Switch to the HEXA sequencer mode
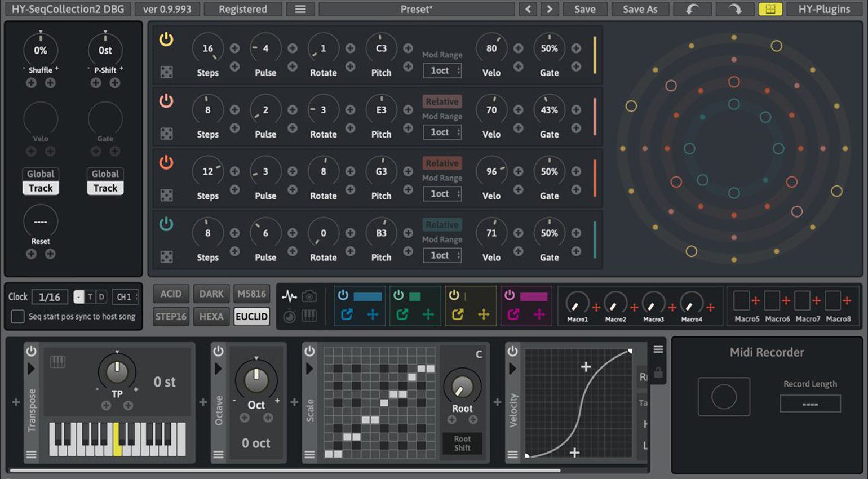This screenshot has width=868, height=479. coord(211,317)
